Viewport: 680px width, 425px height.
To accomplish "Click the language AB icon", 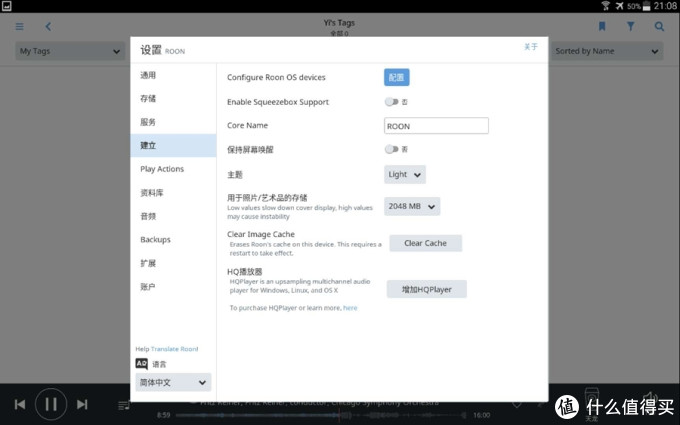I will pos(142,364).
